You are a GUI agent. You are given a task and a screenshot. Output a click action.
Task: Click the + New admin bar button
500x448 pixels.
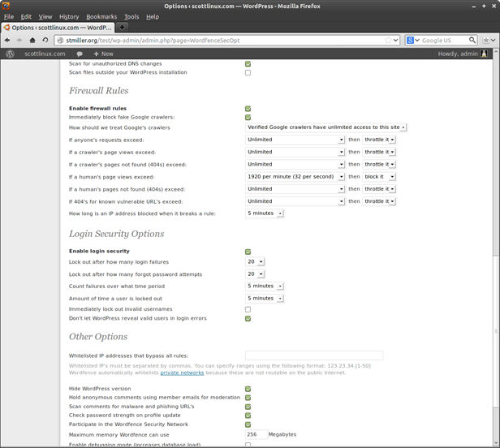103,54
